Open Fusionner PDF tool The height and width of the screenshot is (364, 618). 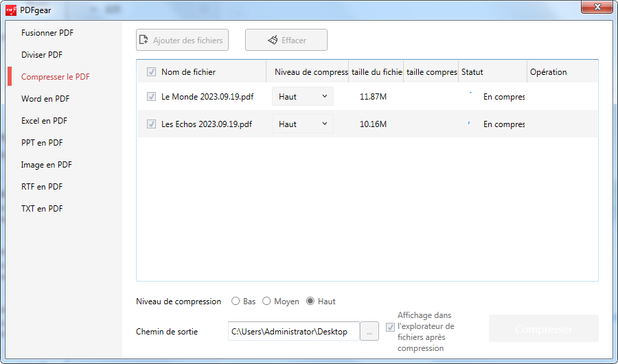coord(47,33)
